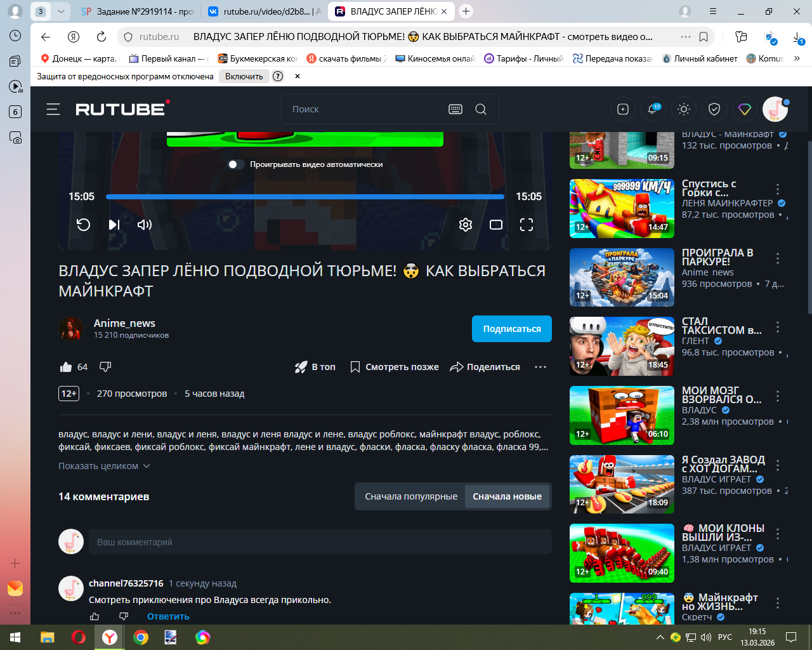This screenshot has width=812, height=650.
Task: Open the Windows Start menu
Action: click(15, 637)
